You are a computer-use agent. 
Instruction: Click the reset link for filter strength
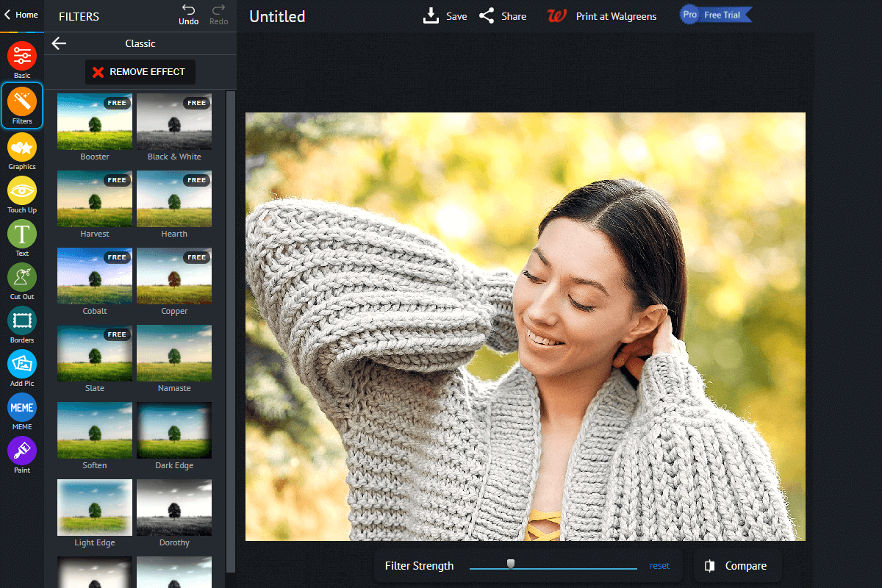coord(659,565)
